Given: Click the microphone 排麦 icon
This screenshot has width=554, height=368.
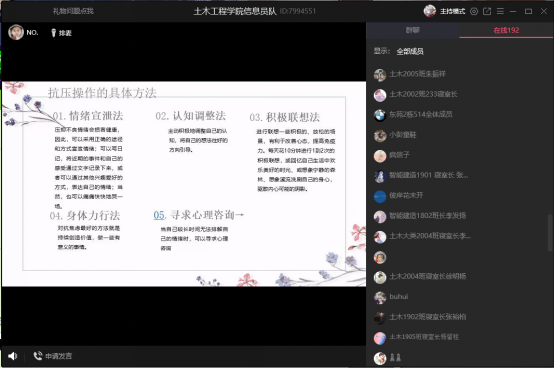Looking at the screenshot, I should click(54, 33).
